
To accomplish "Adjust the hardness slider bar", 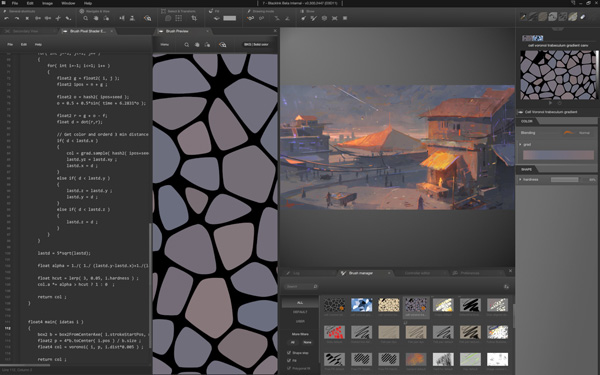I will [x=565, y=179].
